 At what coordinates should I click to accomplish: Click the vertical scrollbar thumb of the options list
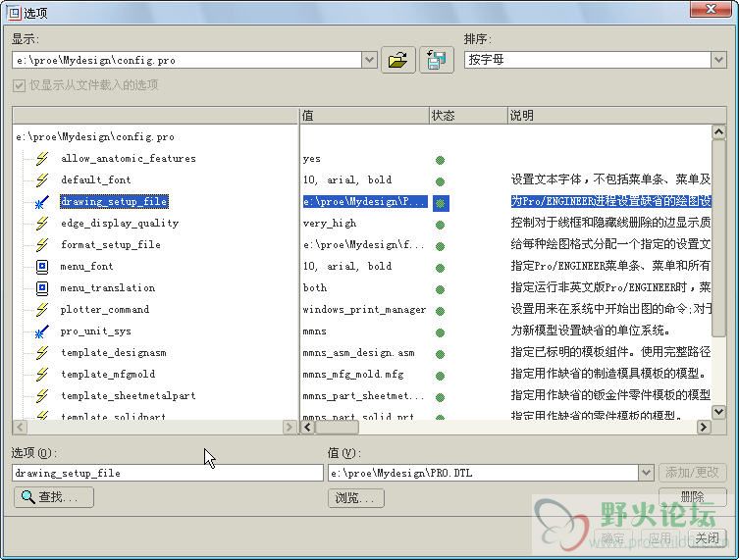click(x=718, y=238)
